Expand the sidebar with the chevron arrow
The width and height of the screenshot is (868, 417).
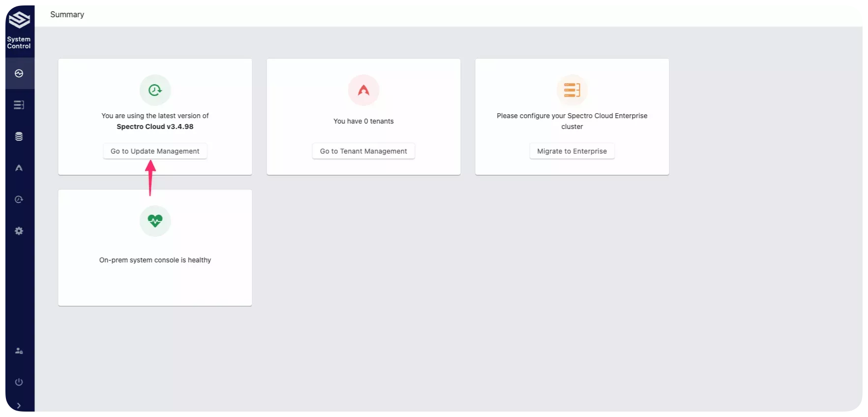[19, 406]
